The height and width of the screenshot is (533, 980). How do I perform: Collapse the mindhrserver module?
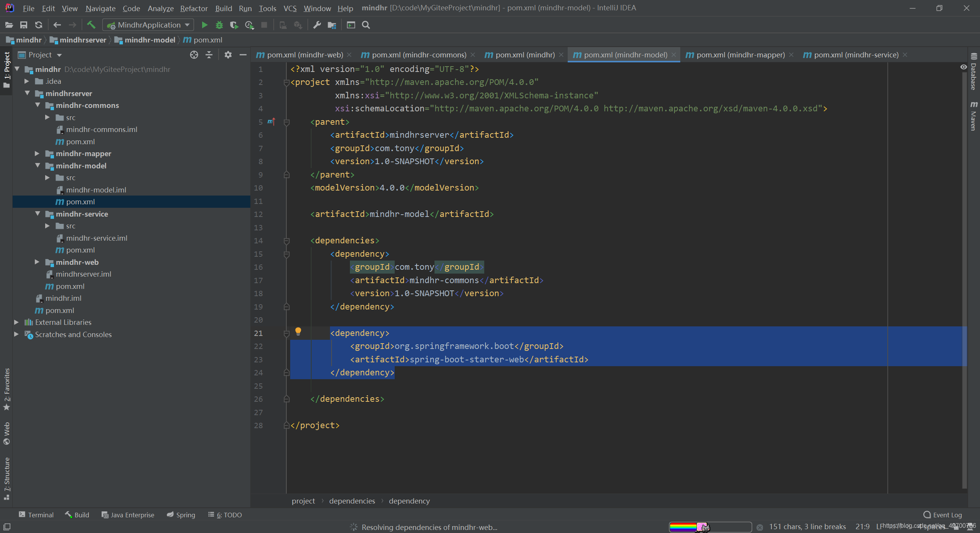(x=27, y=93)
